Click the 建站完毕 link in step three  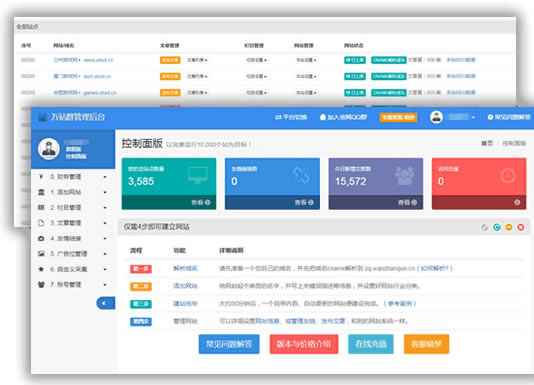(185, 304)
